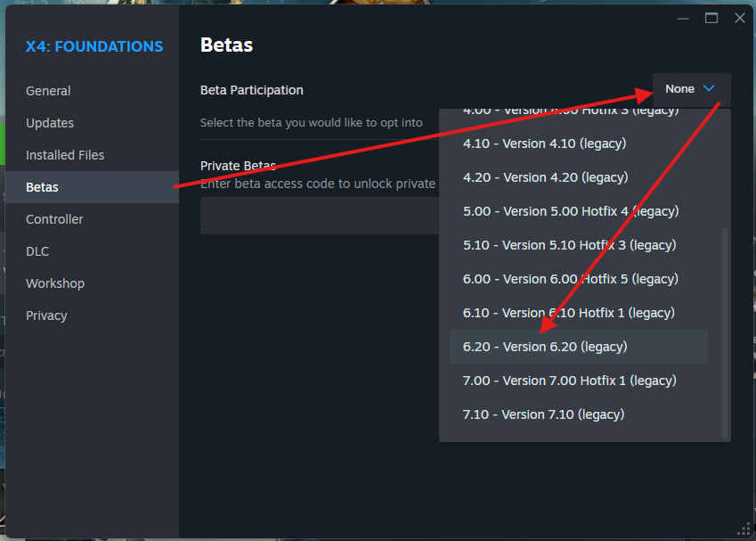This screenshot has height=541, width=756.
Task: Choose 7.10 - Version 7.10 (legacy)
Action: (543, 414)
